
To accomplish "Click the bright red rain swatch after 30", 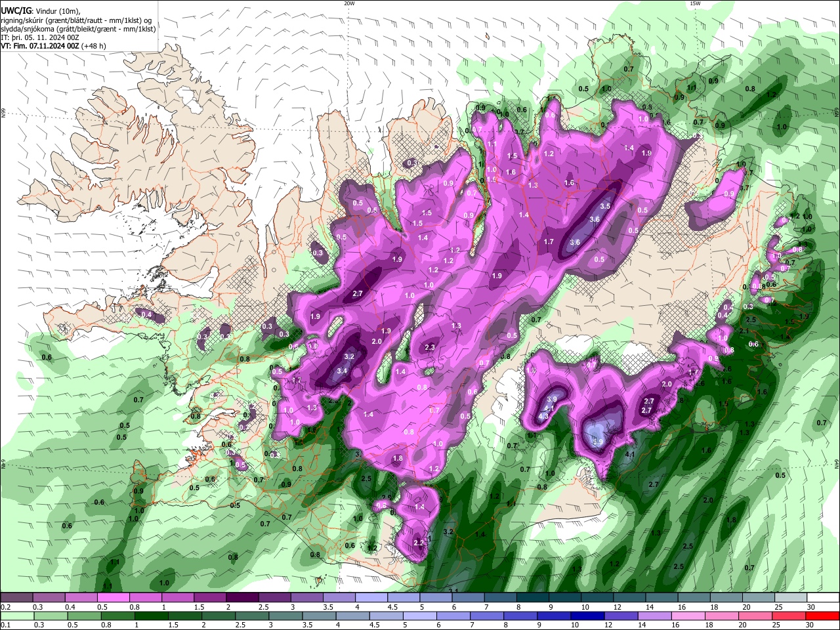I will click(x=822, y=616).
